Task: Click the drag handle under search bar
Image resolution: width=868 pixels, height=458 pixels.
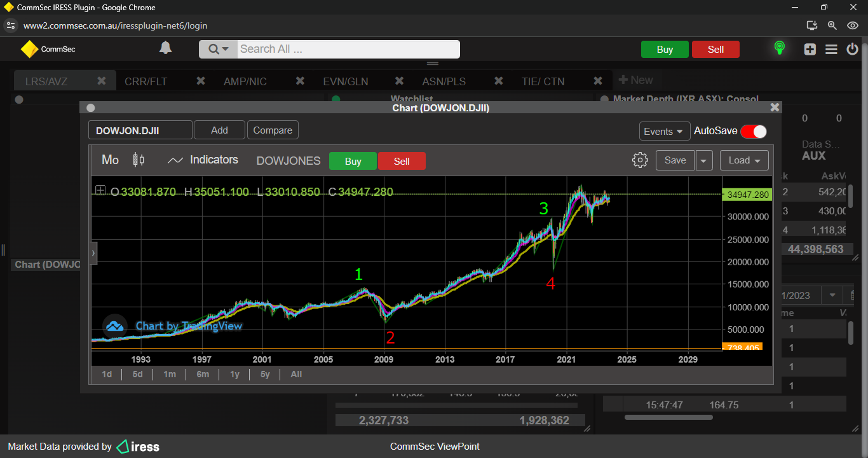Action: click(x=433, y=64)
